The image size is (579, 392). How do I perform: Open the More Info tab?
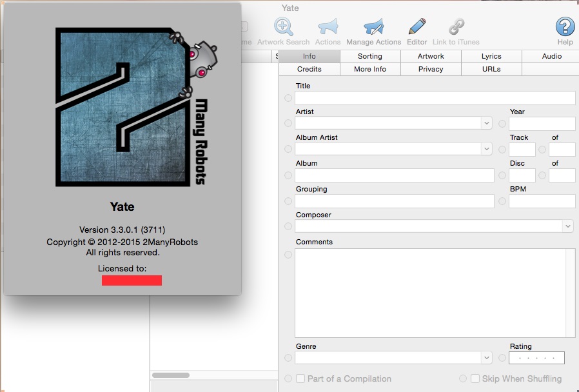pos(370,69)
